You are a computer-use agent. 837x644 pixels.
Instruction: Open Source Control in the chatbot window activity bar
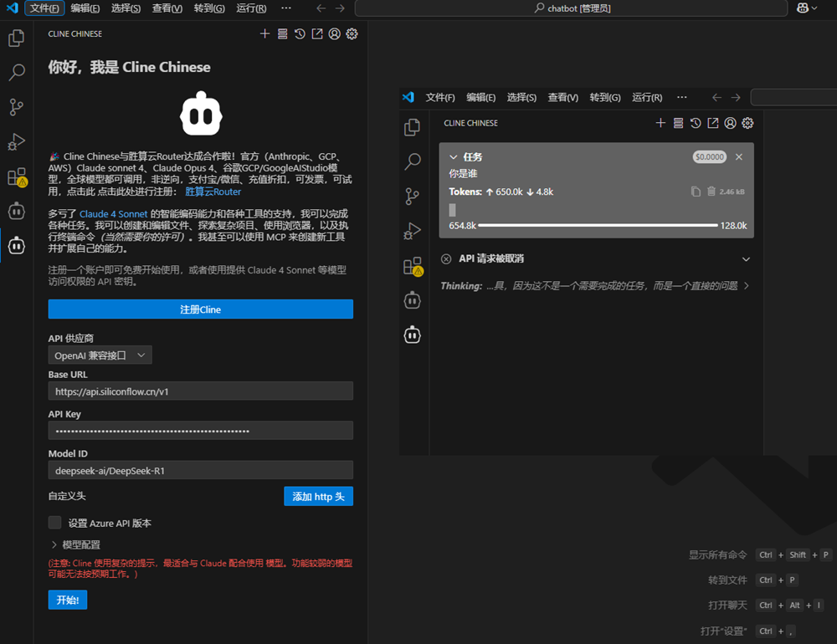pyautogui.click(x=17, y=107)
